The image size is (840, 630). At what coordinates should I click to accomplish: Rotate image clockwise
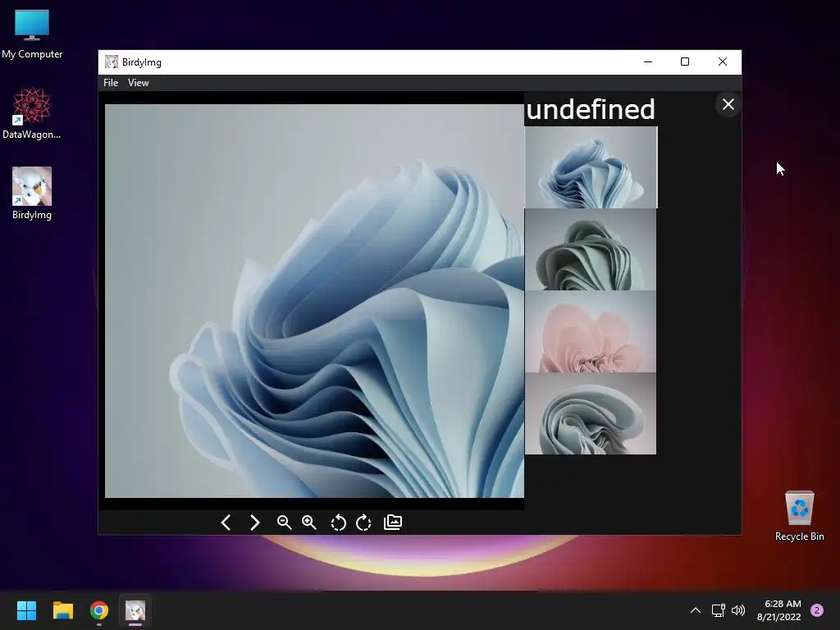(363, 523)
